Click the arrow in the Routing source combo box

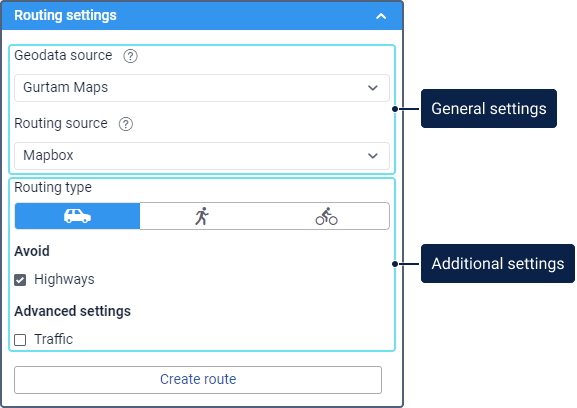373,156
